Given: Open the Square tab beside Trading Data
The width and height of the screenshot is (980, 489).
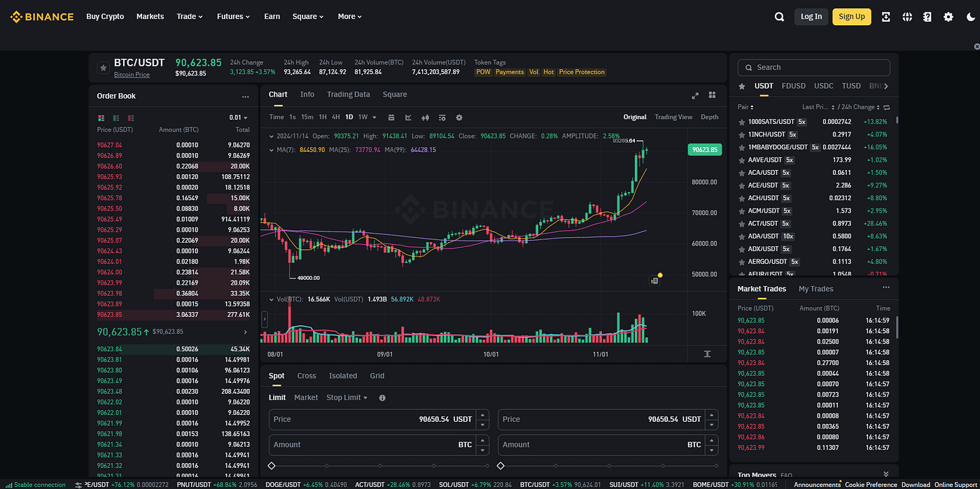Looking at the screenshot, I should click(x=395, y=94).
